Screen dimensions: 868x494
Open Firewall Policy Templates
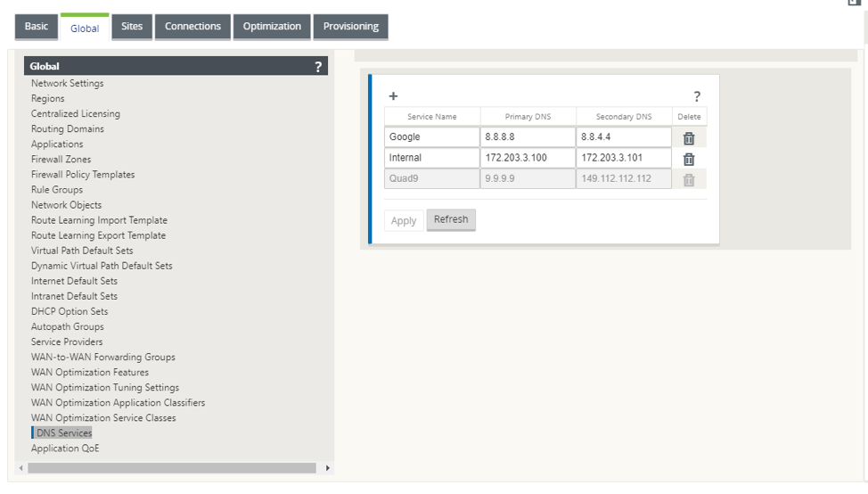(x=83, y=175)
